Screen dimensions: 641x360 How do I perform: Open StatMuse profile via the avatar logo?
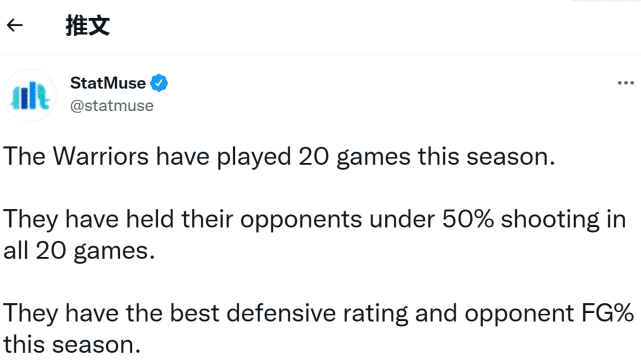(x=30, y=95)
